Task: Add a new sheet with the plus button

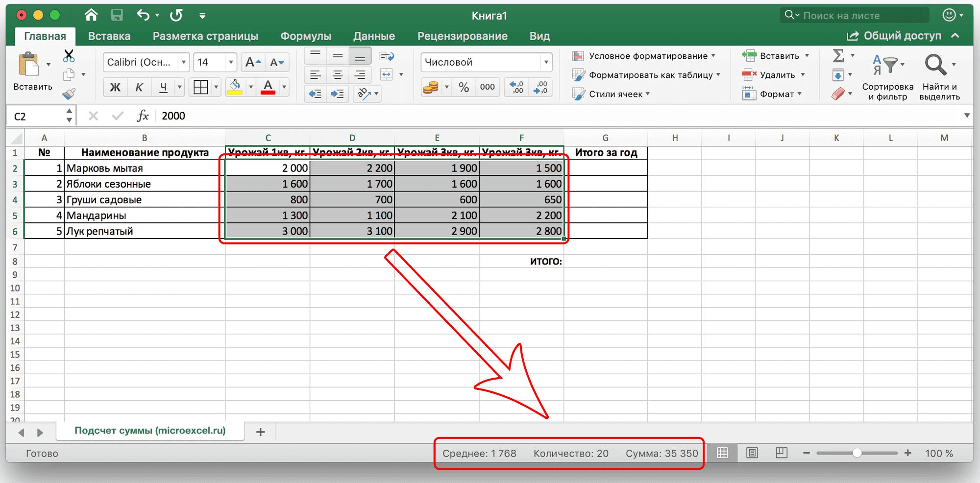Action: 260,431
